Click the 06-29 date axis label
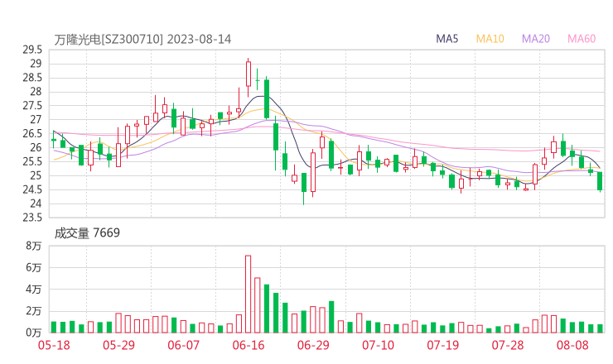This screenshot has width=613, height=364. [x=313, y=345]
